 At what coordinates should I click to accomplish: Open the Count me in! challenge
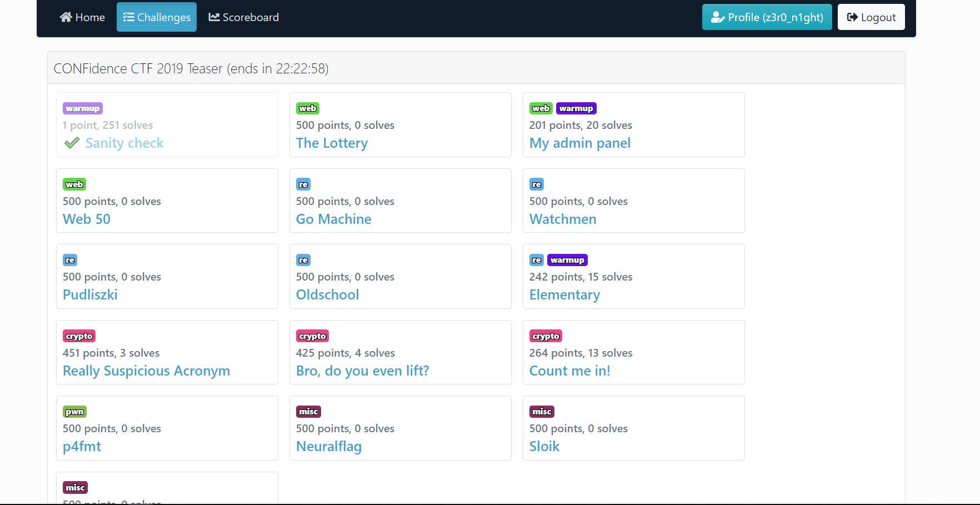click(x=570, y=371)
